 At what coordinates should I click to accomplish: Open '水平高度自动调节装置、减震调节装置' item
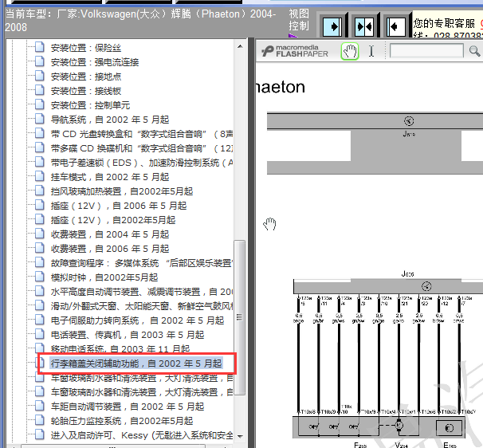tap(142, 292)
